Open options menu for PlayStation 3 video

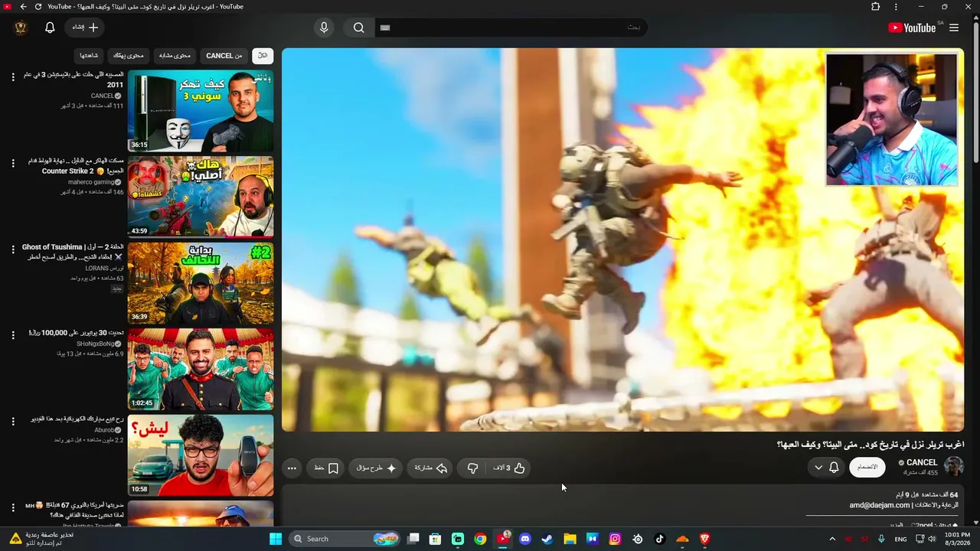tap(13, 77)
